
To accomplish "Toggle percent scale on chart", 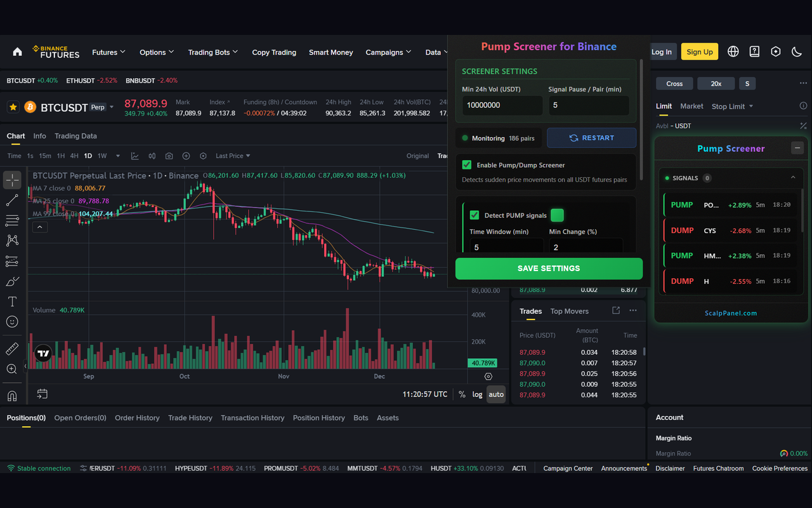I will tap(462, 394).
